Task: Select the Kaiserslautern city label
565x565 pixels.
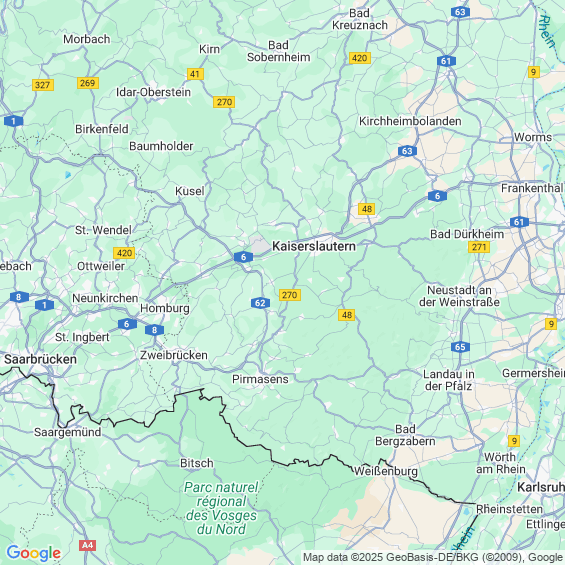Action: click(x=314, y=246)
